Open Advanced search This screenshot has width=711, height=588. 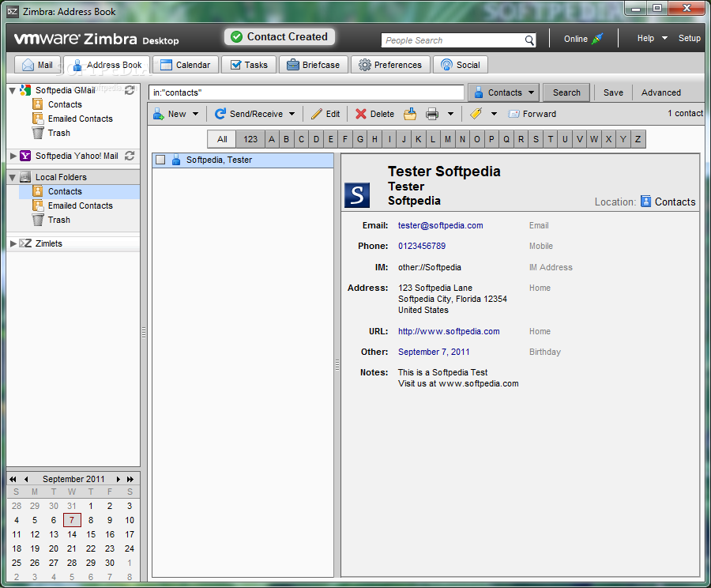[661, 92]
